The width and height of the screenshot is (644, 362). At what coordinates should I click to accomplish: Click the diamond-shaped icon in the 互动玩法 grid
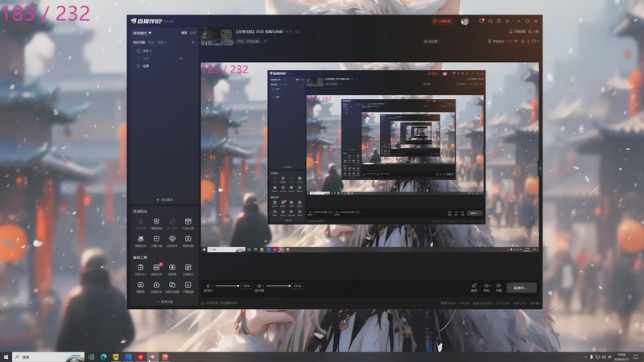click(x=172, y=239)
